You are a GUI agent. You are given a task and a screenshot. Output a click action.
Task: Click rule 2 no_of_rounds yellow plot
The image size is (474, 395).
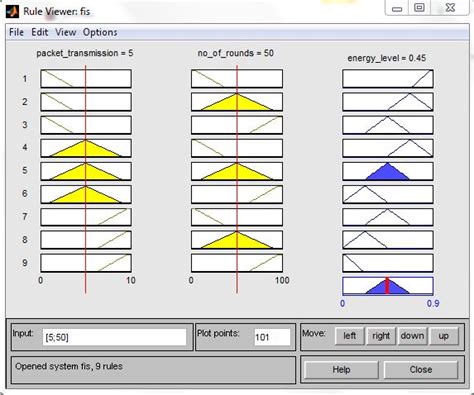pyautogui.click(x=237, y=102)
